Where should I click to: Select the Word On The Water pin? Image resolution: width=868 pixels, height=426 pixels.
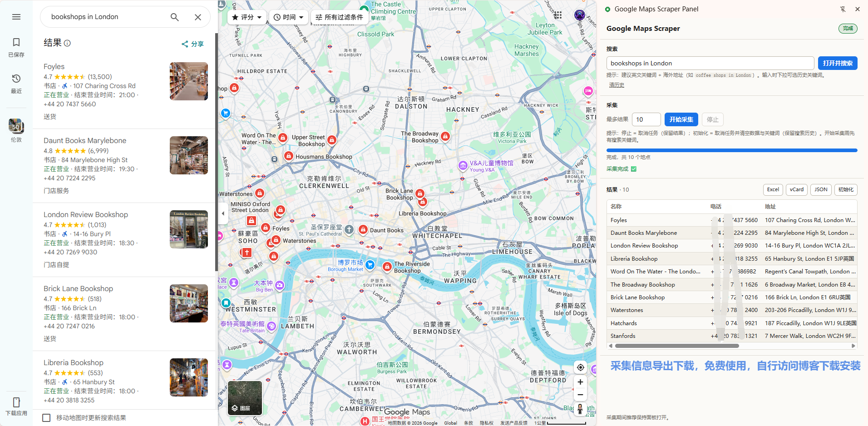pos(283,137)
